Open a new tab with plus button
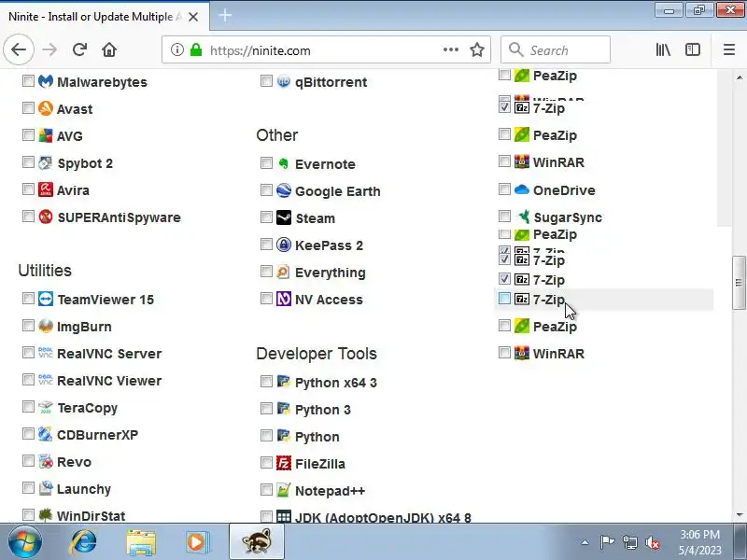The height and width of the screenshot is (560, 747). pyautogui.click(x=225, y=16)
